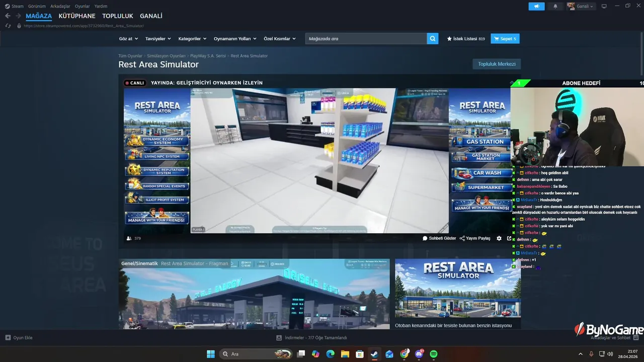Switch to Big Picture mode icon
The width and height of the screenshot is (644, 362).
click(604, 7)
